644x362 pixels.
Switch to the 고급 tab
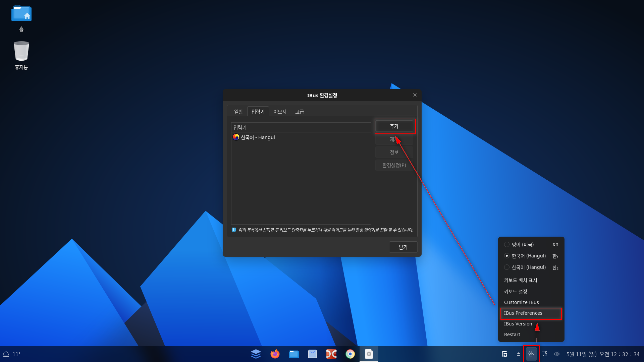point(299,112)
